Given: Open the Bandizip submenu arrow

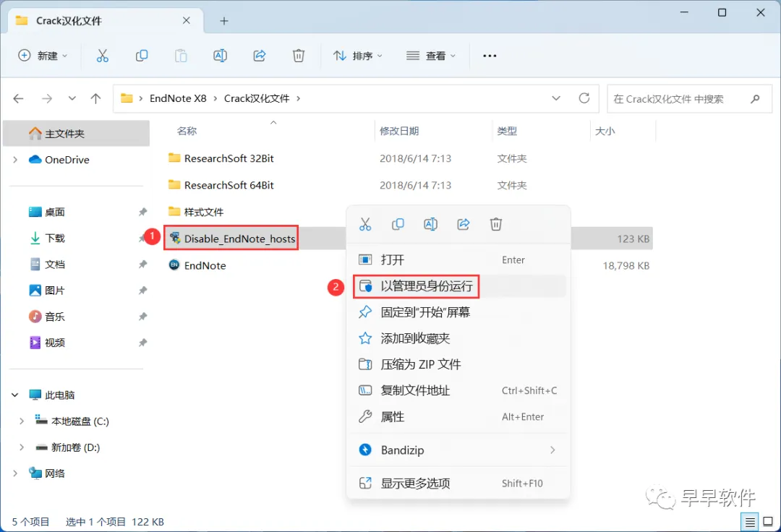Looking at the screenshot, I should [x=552, y=450].
